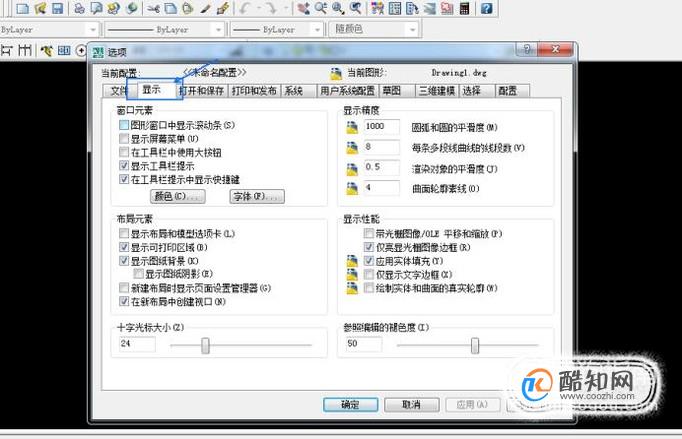Click the 圆弧和圆的平滑度 field showing 1000
The width and height of the screenshot is (682, 439).
381,127
